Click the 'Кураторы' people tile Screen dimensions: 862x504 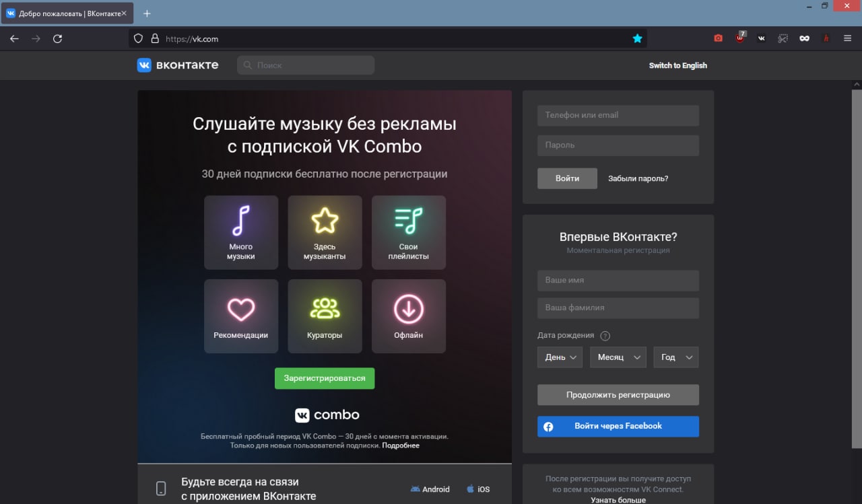tap(325, 316)
